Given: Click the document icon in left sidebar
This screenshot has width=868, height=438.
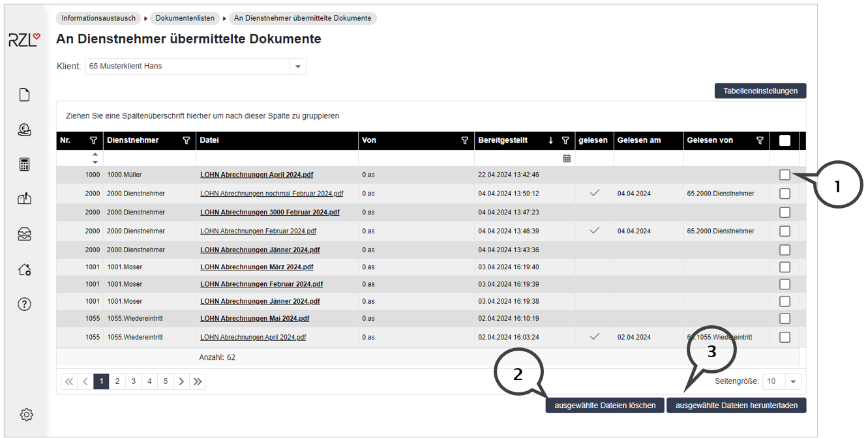Looking at the screenshot, I should click(x=24, y=95).
